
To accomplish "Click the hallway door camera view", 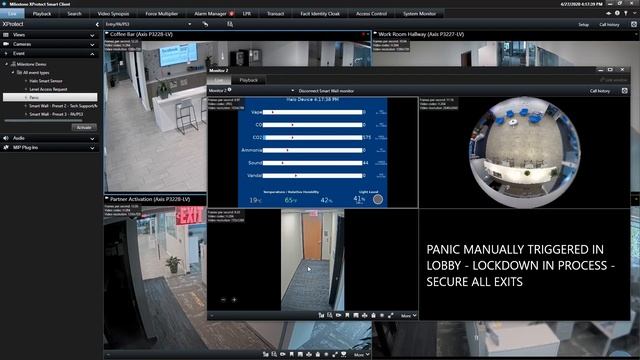I will [312, 260].
